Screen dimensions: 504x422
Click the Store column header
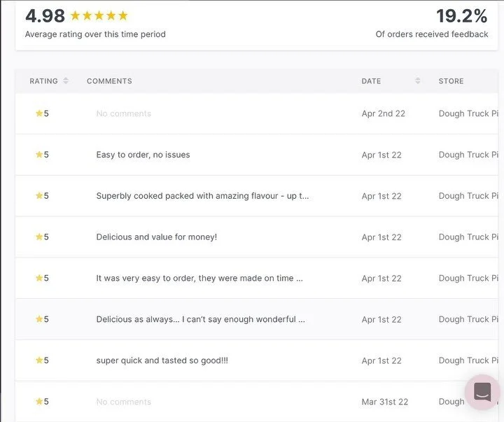point(451,81)
